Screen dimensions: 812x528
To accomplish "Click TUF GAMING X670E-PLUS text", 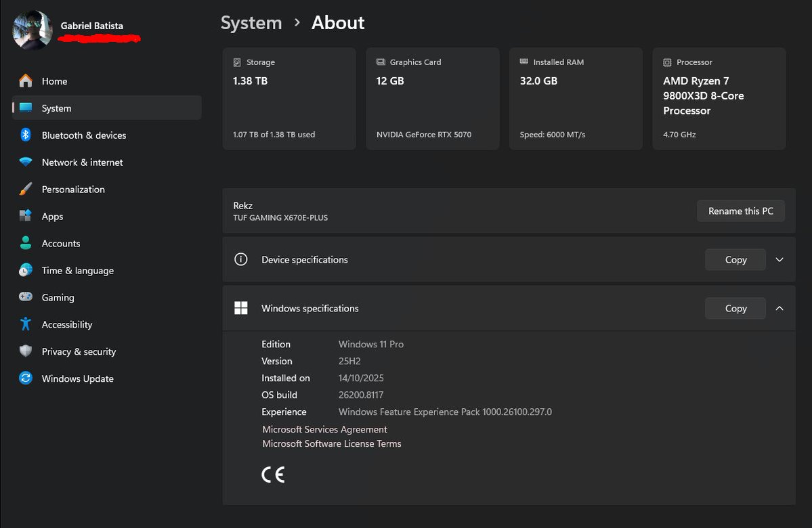I will pos(280,218).
